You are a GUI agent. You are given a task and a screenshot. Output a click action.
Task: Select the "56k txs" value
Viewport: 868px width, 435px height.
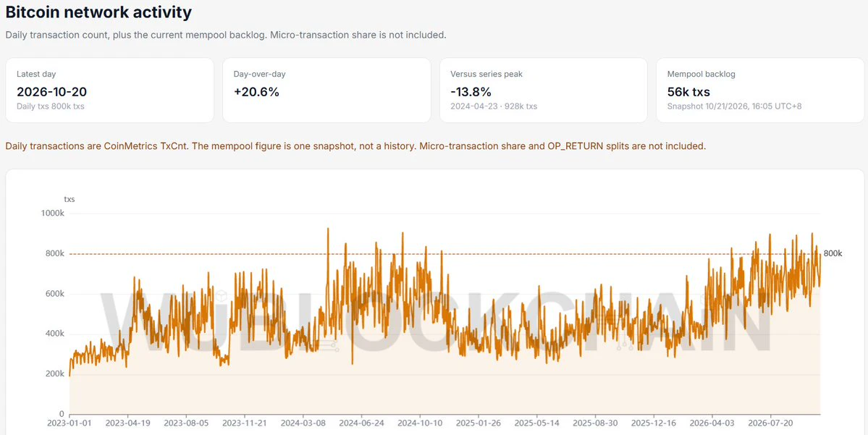pyautogui.click(x=688, y=92)
